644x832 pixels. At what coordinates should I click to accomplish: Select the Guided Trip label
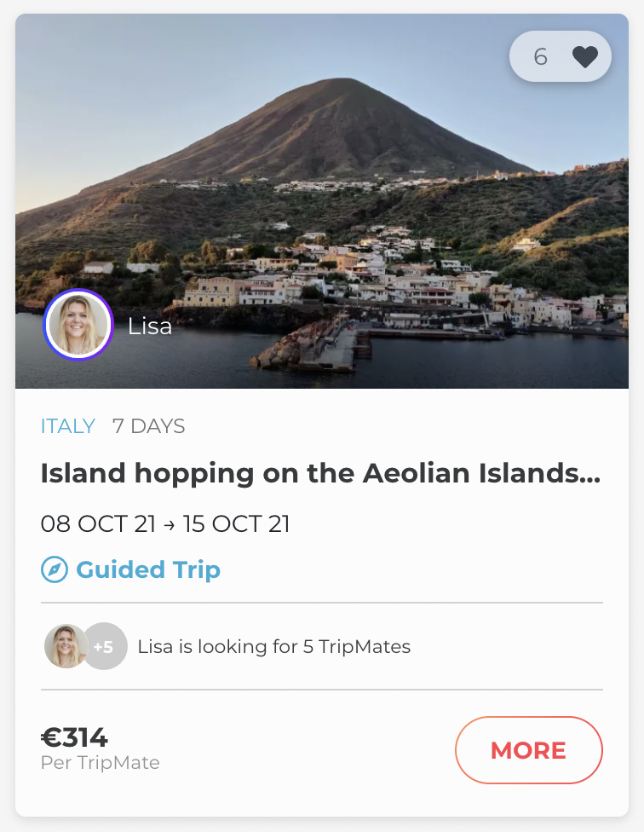tap(148, 569)
